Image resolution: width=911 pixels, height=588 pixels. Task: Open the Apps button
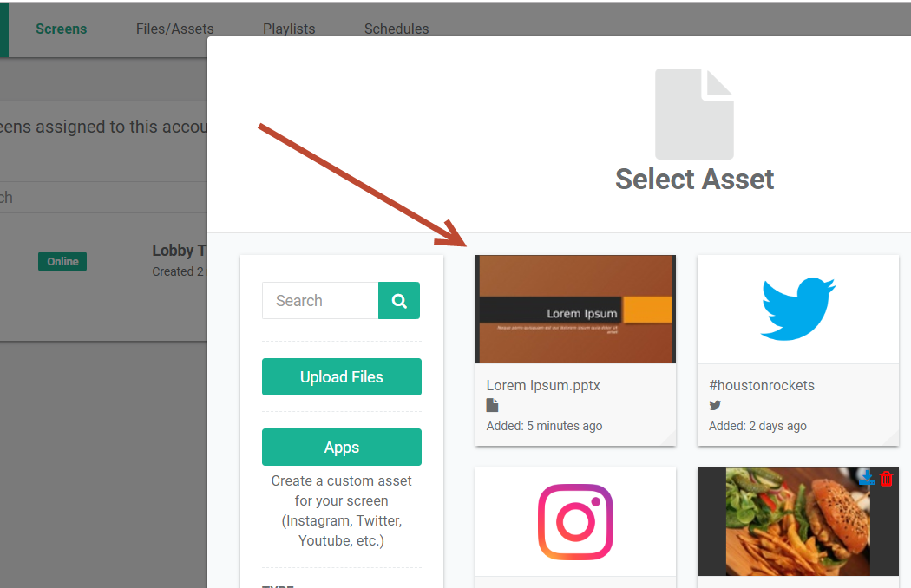coord(342,448)
